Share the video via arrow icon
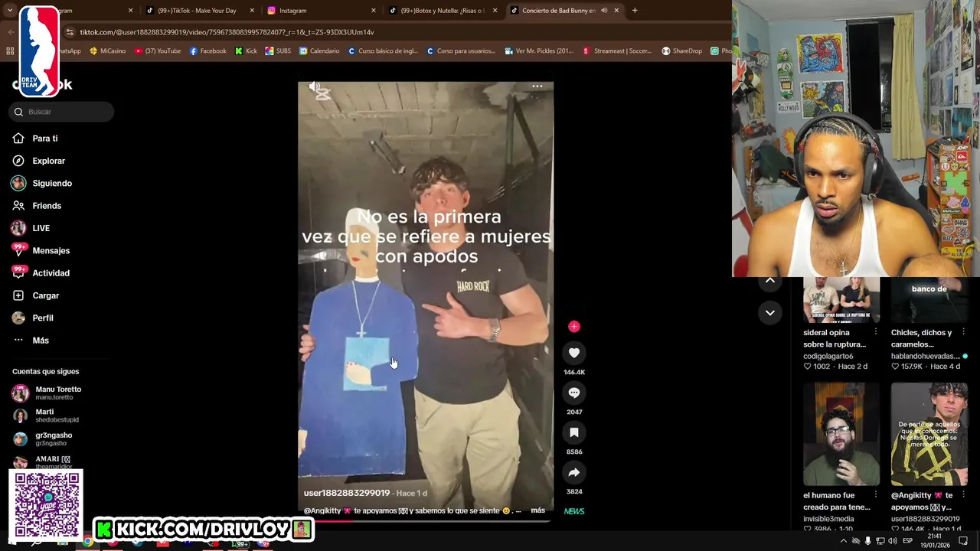Screen dimensions: 980x551 pyautogui.click(x=574, y=472)
